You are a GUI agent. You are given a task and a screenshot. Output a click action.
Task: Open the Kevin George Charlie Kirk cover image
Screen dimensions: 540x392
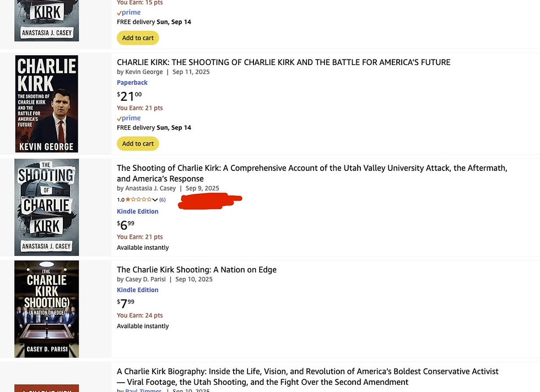click(x=47, y=104)
